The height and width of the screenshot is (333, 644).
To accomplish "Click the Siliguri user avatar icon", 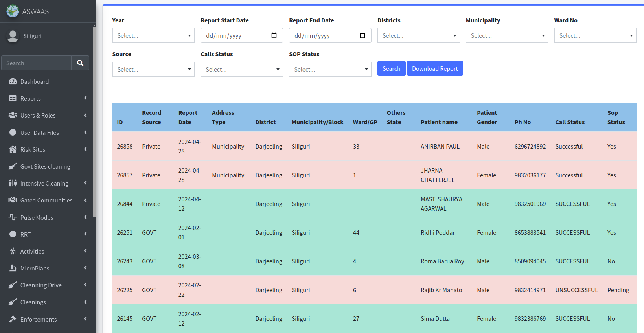I will point(13,36).
